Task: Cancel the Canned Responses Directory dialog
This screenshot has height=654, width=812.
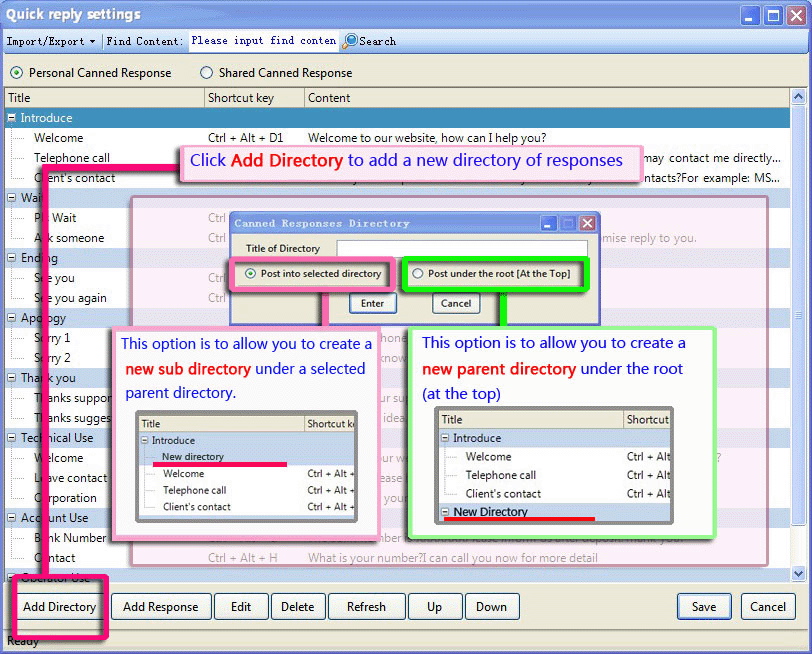Action: [456, 303]
